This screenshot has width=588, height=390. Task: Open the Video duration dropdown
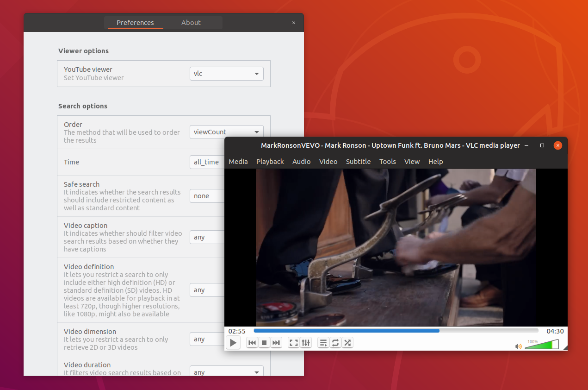(x=226, y=372)
